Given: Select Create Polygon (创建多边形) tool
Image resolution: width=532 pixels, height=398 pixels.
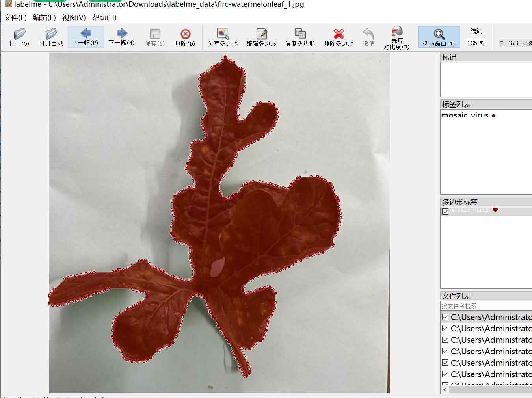Looking at the screenshot, I should (x=223, y=37).
